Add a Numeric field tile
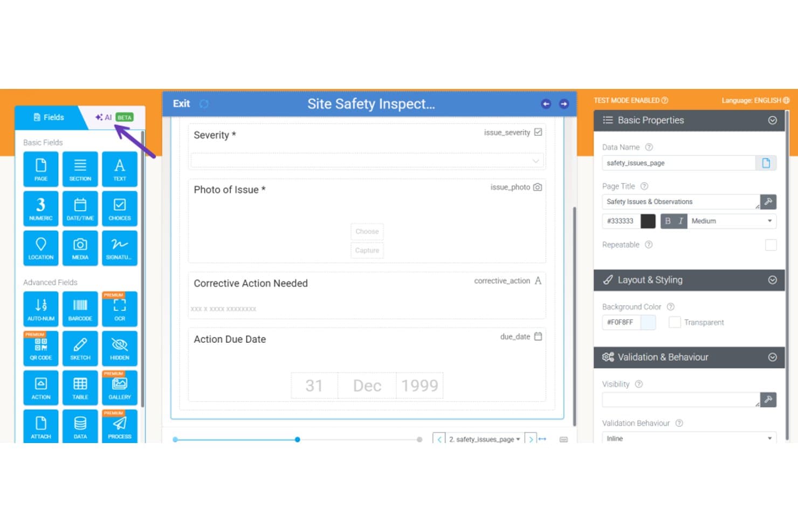Image resolution: width=798 pixels, height=532 pixels. click(x=41, y=209)
